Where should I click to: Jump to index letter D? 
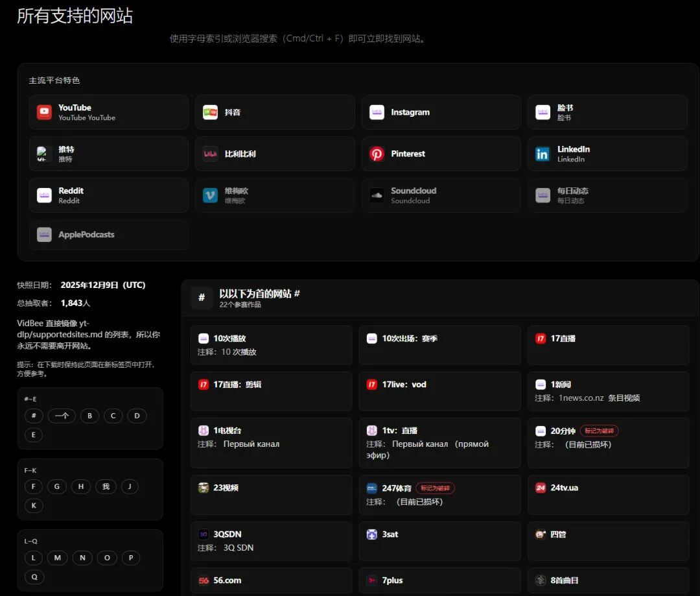[137, 416]
